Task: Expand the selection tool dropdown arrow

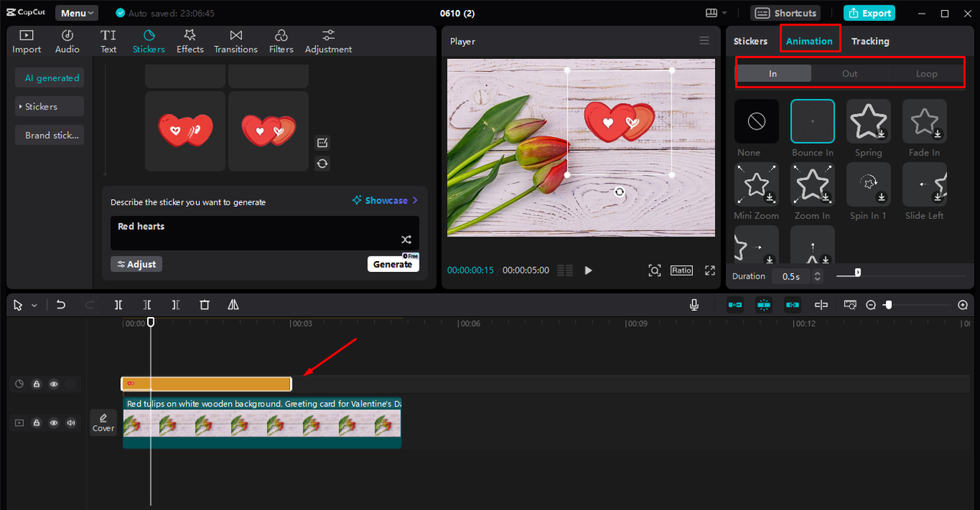Action: click(34, 306)
